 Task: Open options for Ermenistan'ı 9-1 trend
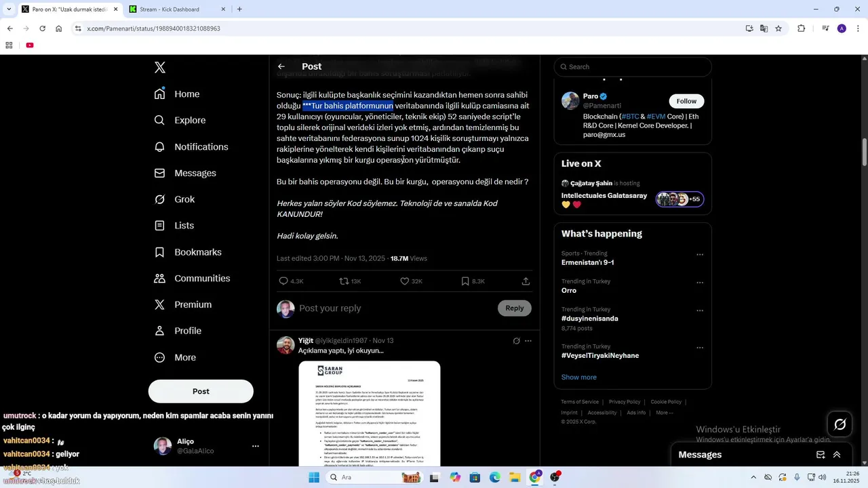700,255
